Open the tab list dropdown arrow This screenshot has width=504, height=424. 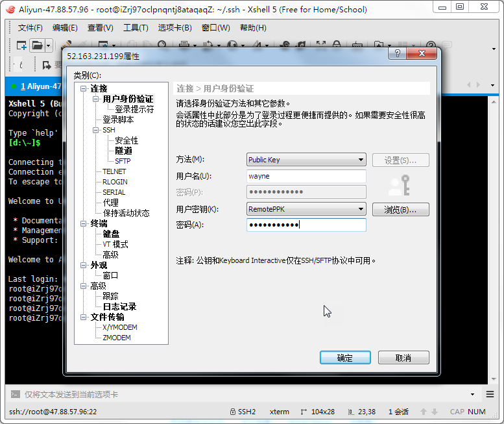[x=493, y=85]
